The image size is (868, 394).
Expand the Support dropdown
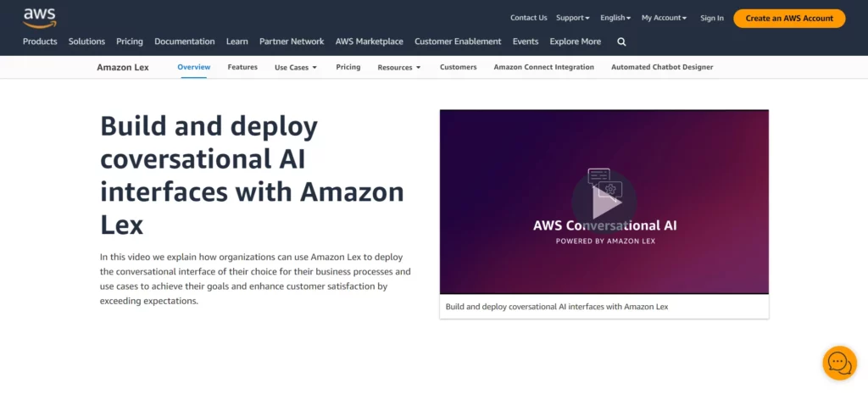pyautogui.click(x=572, y=18)
